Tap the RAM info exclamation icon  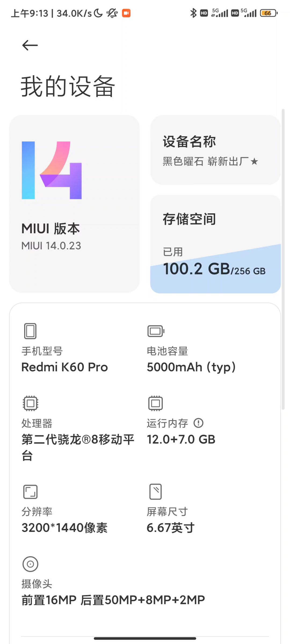point(198,423)
